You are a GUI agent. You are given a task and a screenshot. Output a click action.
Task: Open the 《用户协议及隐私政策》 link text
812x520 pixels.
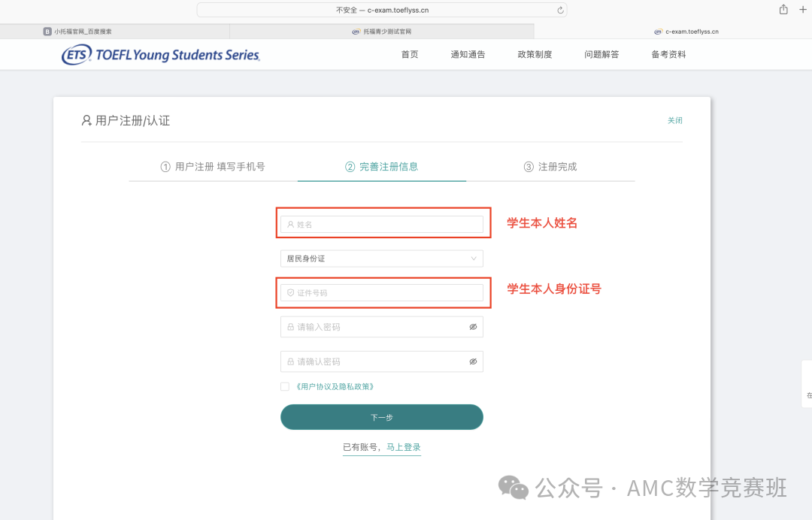point(335,386)
